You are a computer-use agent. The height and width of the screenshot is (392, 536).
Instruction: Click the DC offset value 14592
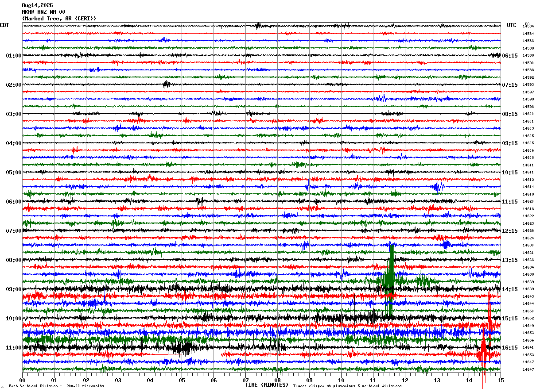pos(528,77)
